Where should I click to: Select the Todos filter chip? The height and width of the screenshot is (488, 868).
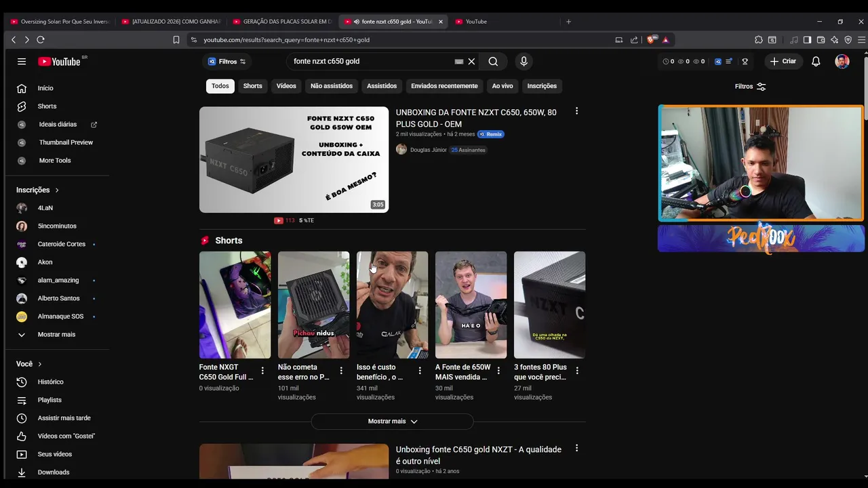tap(220, 86)
